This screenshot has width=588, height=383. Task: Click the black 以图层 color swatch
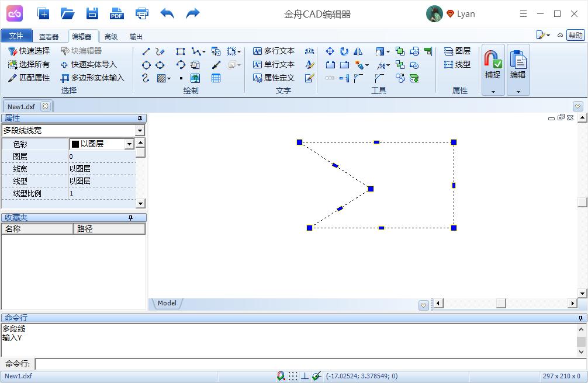tap(77, 144)
